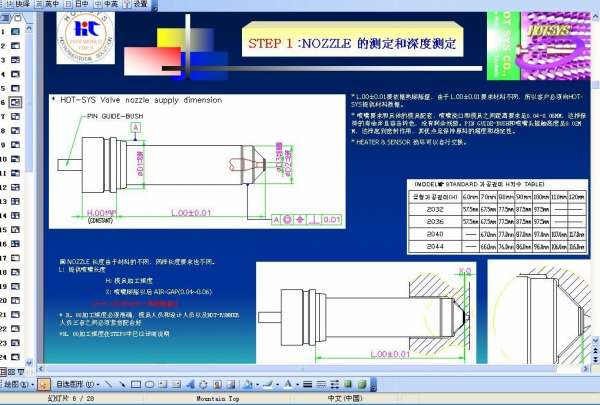
Task: Select the Rectangle drawing tool
Action: pyautogui.click(x=136, y=384)
